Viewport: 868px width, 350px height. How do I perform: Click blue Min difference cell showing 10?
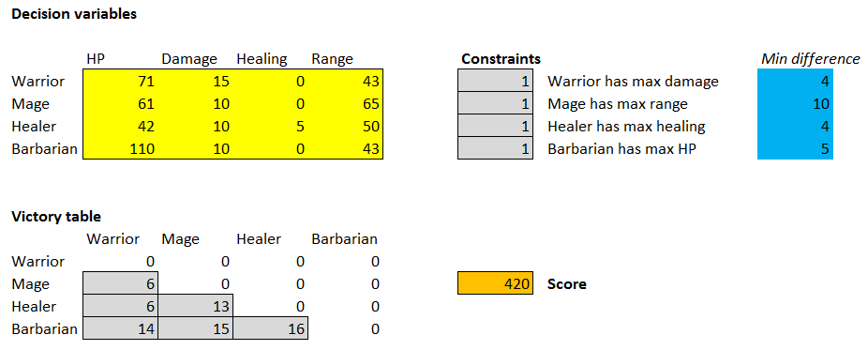[x=795, y=104]
